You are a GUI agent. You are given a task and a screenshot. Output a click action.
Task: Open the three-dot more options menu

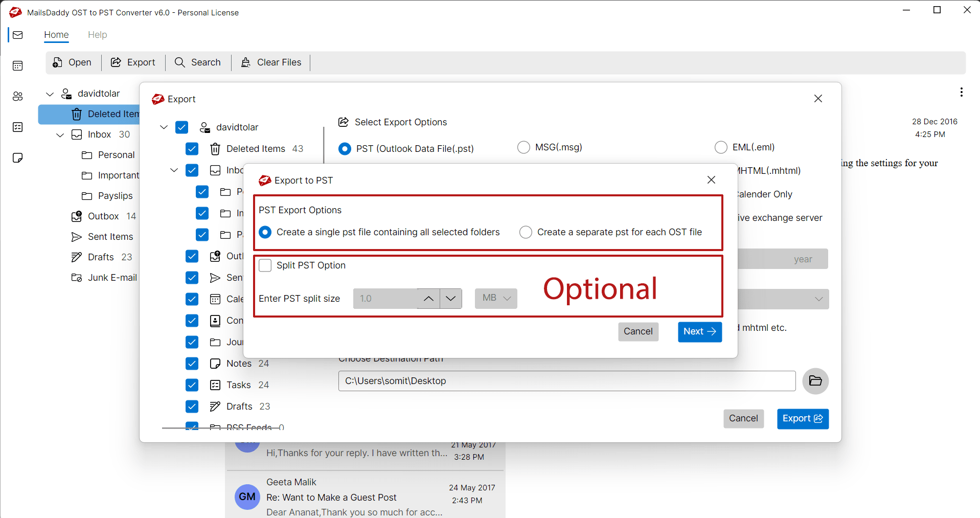pos(961,92)
